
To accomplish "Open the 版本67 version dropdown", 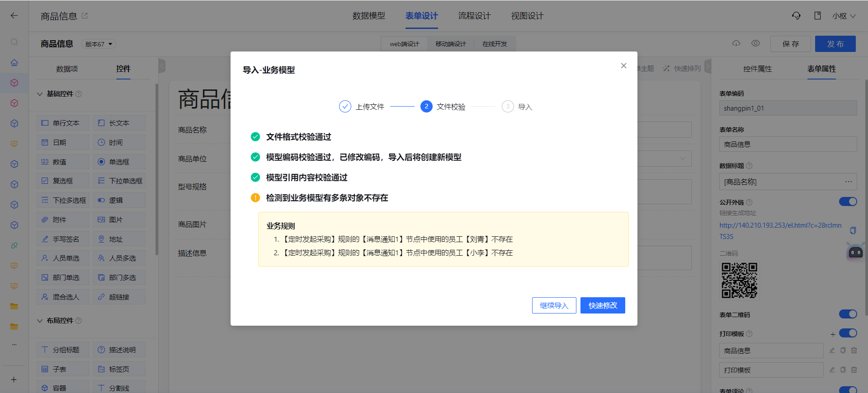I will [x=99, y=44].
